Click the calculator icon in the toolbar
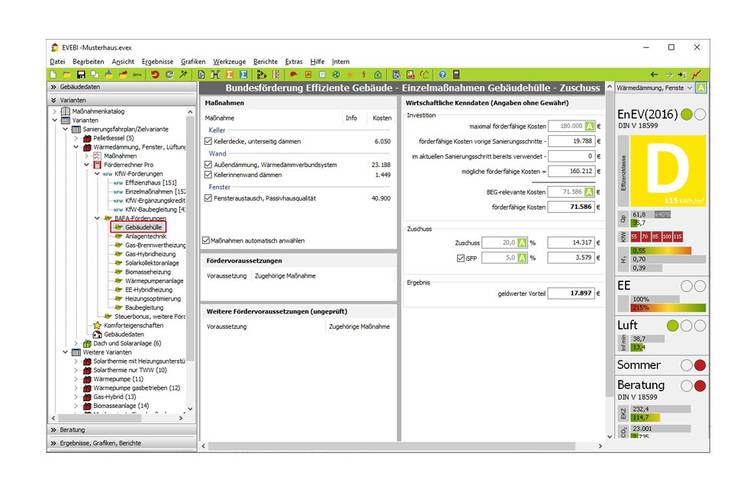The height and width of the screenshot is (482, 750). point(456,75)
